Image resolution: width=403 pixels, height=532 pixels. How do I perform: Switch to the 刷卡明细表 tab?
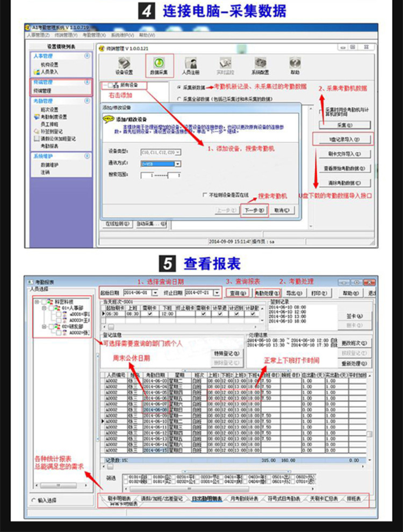[x=119, y=499]
